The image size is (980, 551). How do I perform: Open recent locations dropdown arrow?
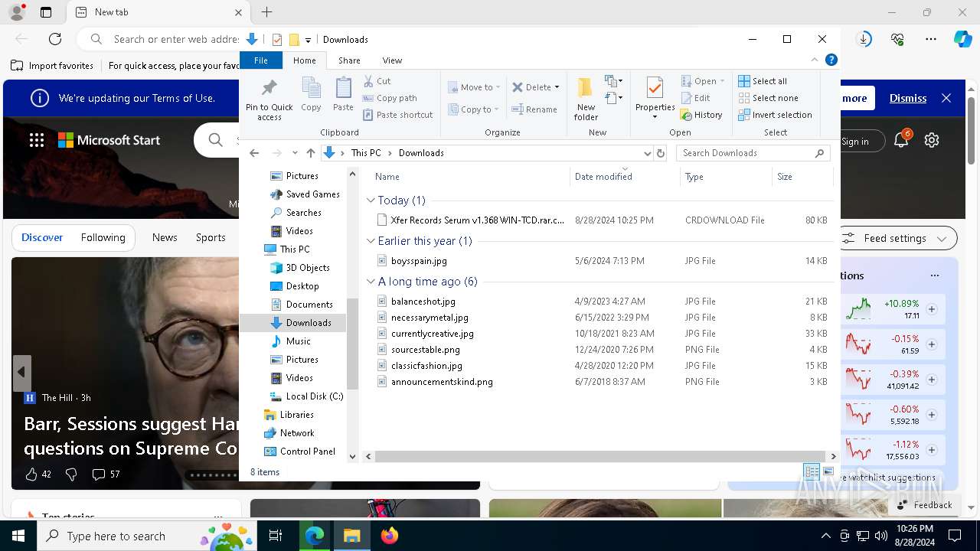pyautogui.click(x=295, y=153)
